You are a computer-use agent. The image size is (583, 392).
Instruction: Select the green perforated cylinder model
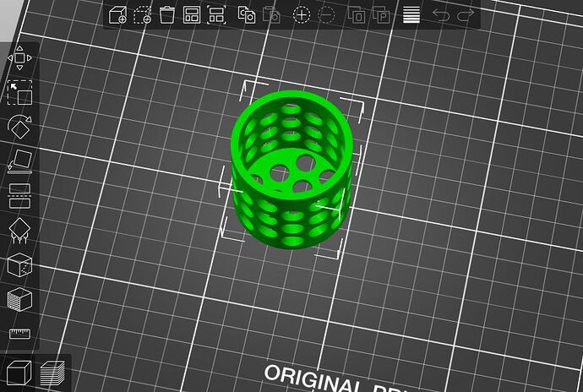point(291,169)
